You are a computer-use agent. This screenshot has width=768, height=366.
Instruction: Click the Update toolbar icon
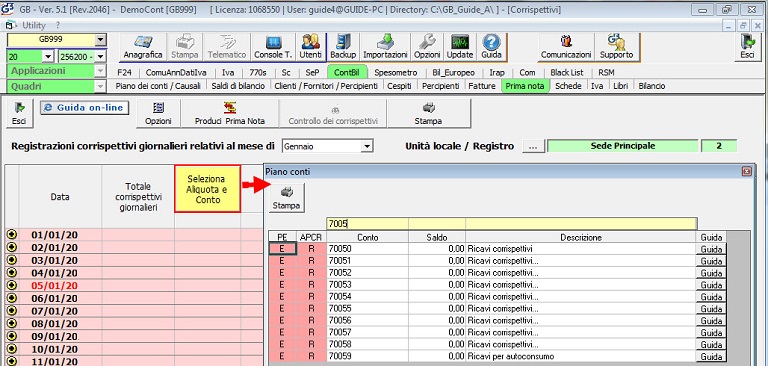[460, 48]
